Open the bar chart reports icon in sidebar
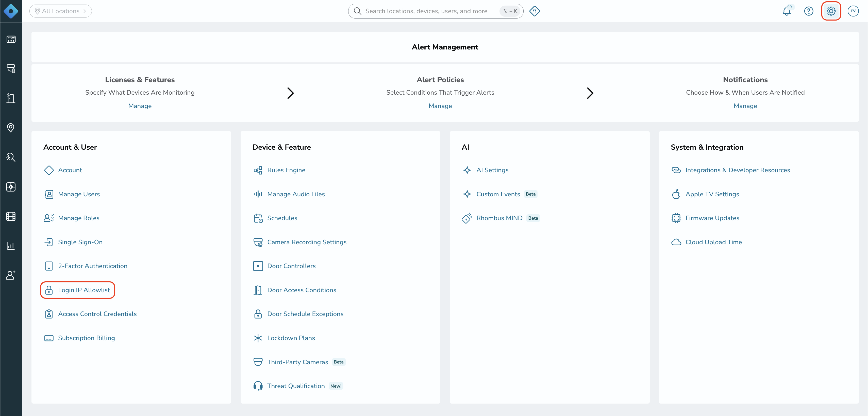Viewport: 868px width, 416px height. (11, 246)
